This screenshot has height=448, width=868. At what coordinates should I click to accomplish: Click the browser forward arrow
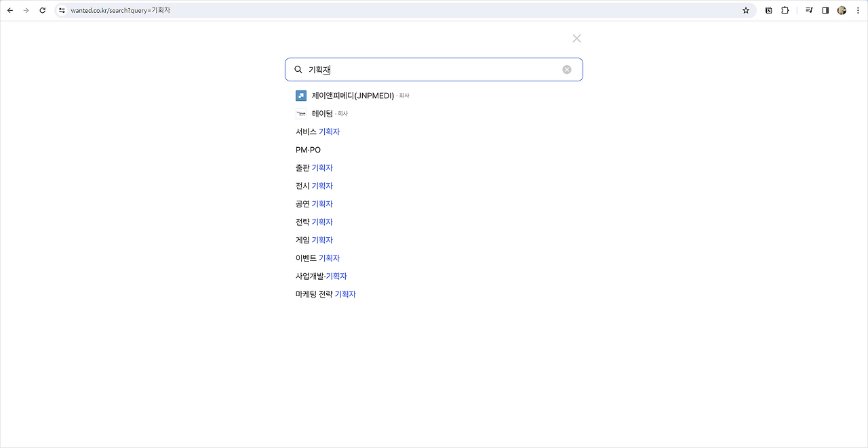click(x=26, y=10)
